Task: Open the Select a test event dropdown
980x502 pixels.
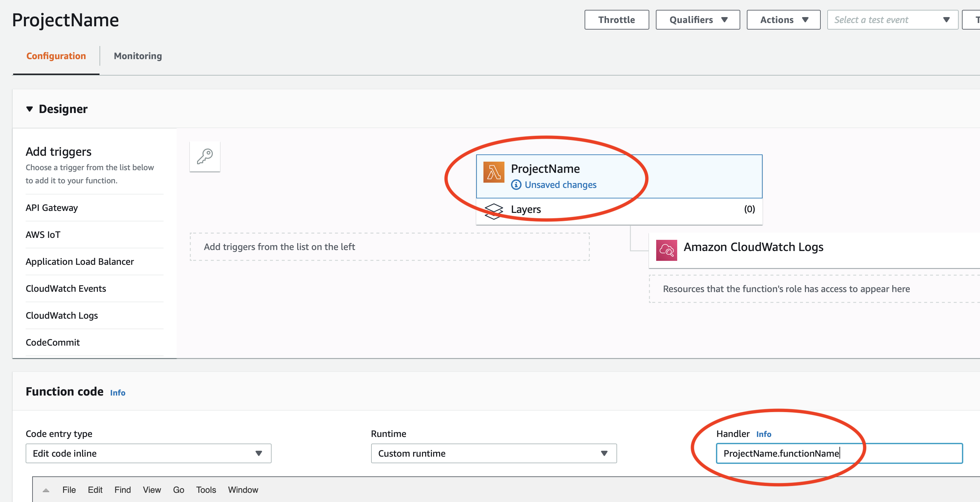Action: (x=892, y=20)
